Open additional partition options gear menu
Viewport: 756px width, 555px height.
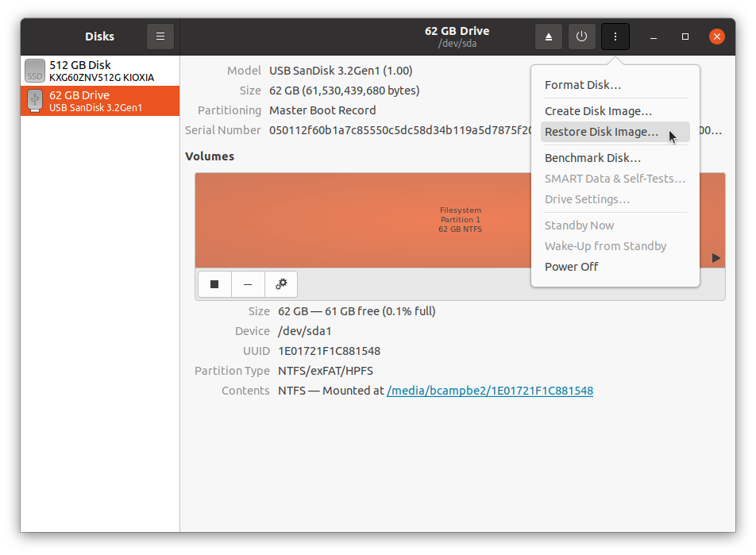point(281,284)
